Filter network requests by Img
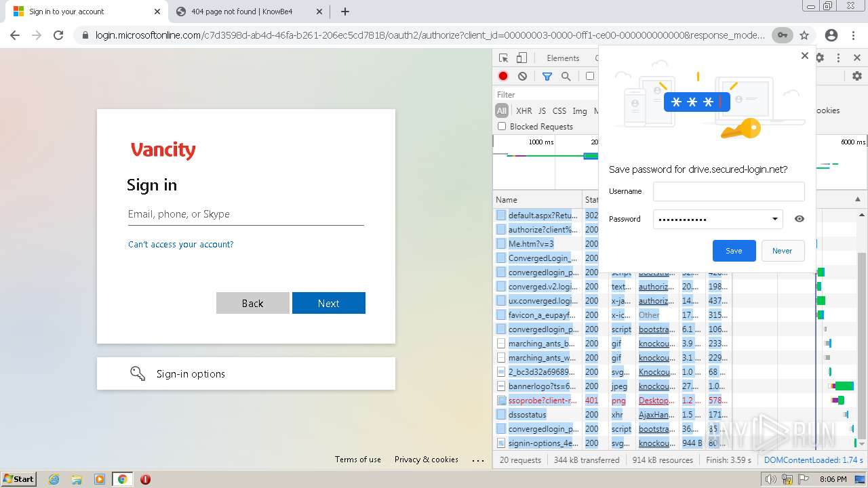The width and height of the screenshot is (868, 488). point(580,110)
